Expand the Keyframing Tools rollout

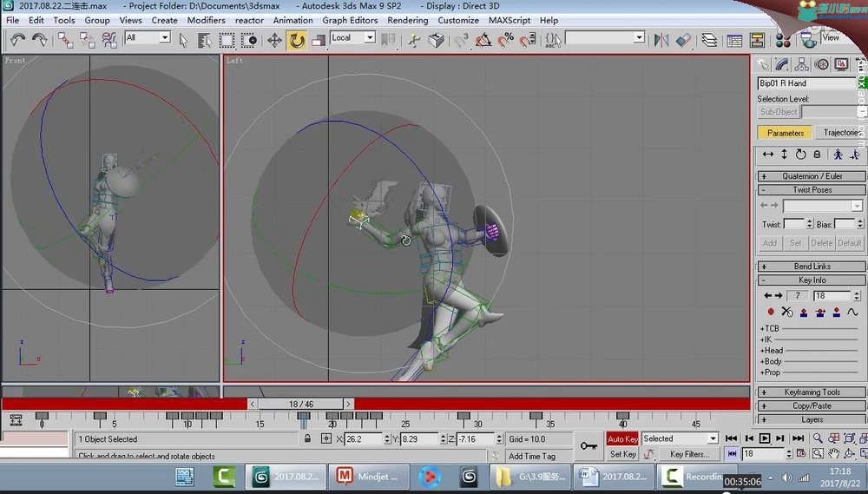[812, 392]
